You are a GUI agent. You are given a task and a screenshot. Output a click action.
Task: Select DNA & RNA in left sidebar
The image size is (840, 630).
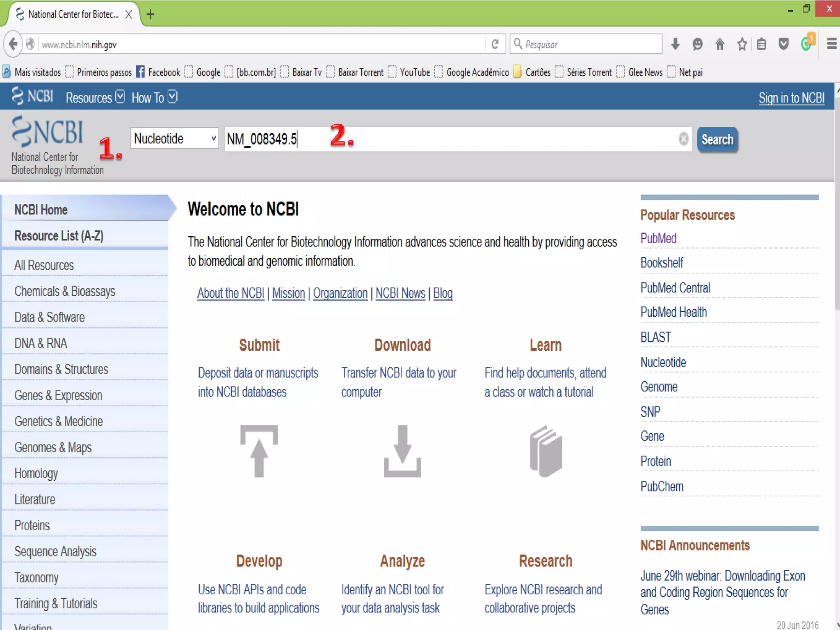click(41, 343)
